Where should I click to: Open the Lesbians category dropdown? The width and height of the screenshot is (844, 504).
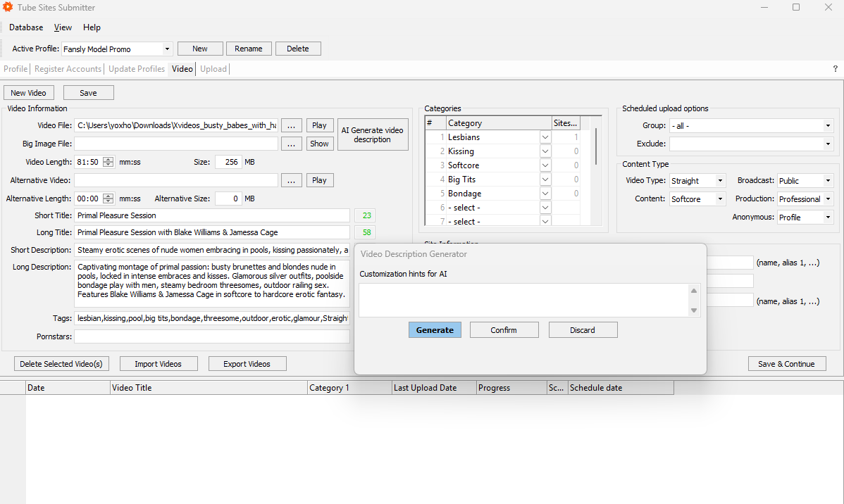(x=545, y=137)
